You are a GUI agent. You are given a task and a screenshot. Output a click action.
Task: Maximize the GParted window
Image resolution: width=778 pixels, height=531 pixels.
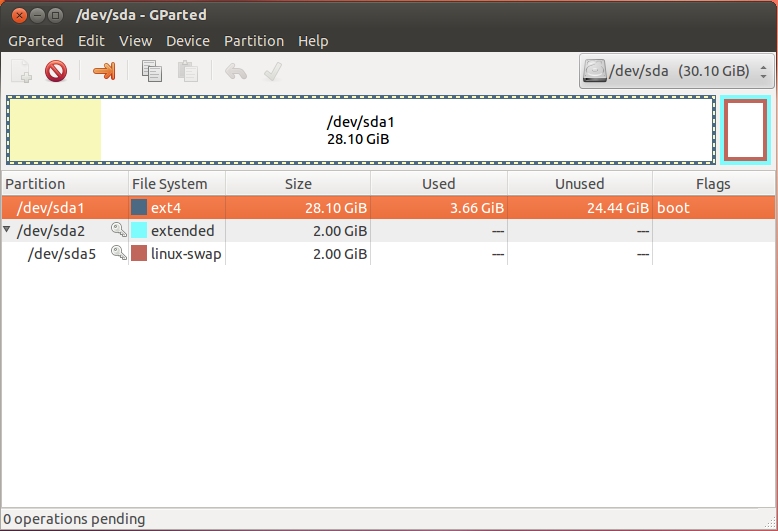(56, 15)
